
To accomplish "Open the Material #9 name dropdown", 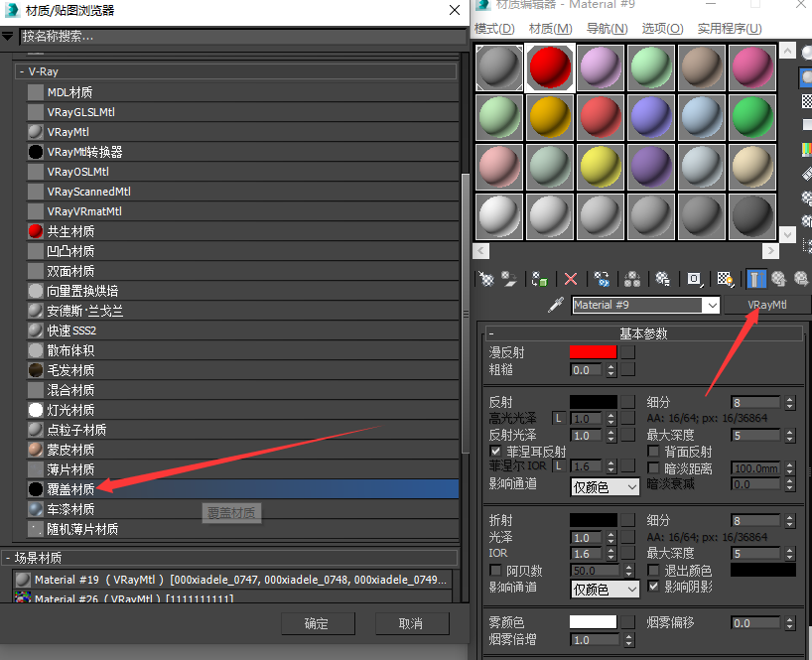I will 713,306.
